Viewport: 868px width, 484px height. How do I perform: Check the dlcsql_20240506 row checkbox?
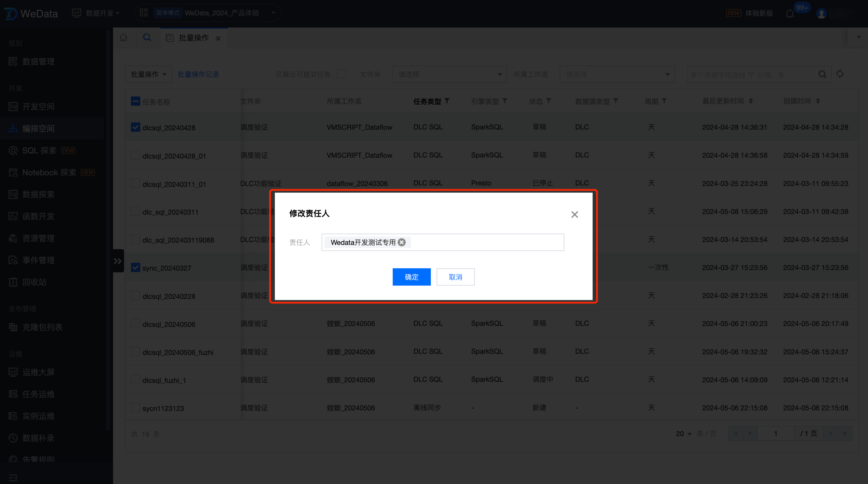135,324
